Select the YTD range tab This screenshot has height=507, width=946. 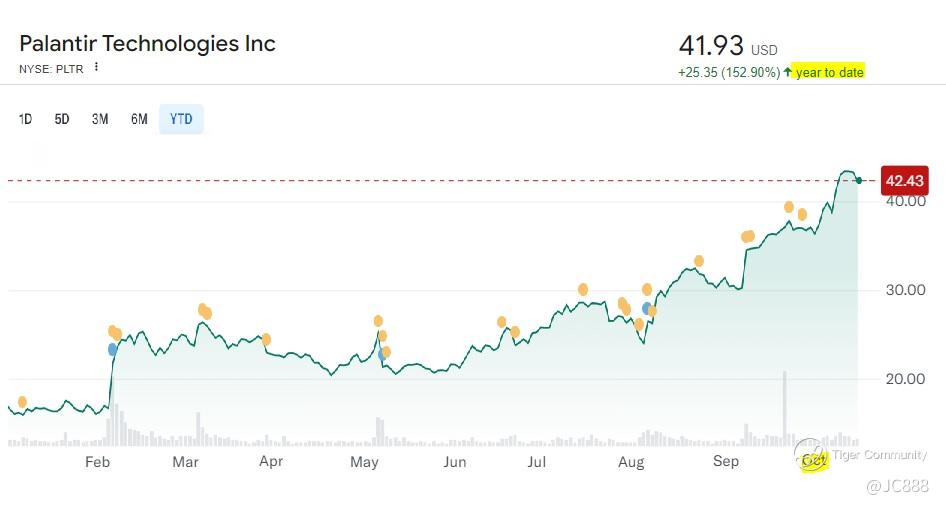[181, 119]
